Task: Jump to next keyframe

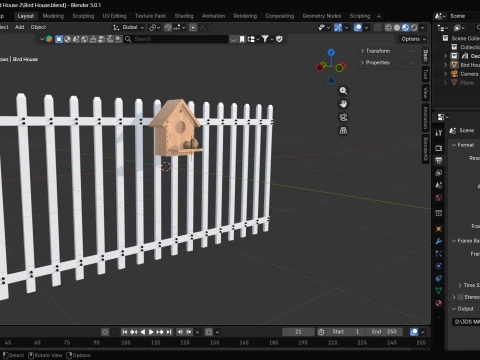Action: [x=160, y=332]
